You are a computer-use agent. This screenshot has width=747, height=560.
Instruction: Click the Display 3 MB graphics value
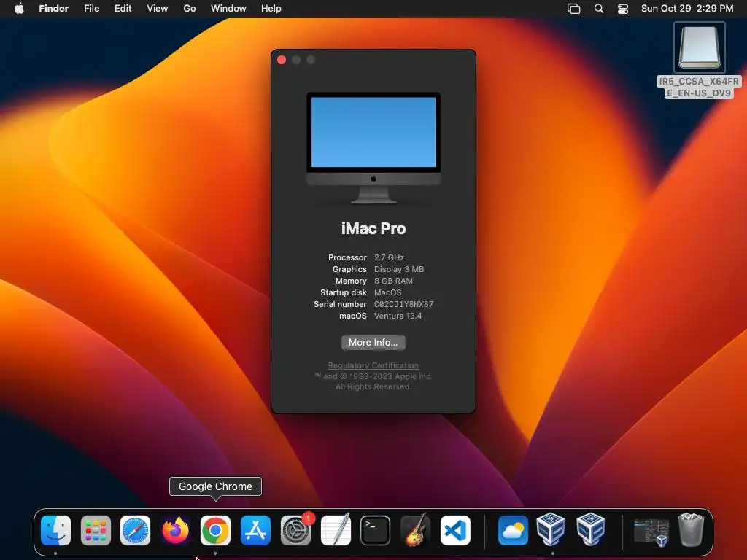coord(399,269)
